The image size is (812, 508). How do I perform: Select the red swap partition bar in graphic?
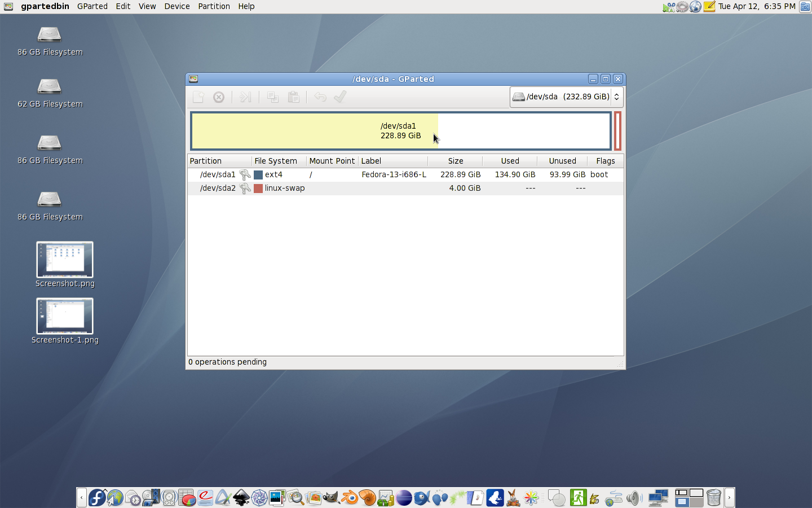(617, 131)
